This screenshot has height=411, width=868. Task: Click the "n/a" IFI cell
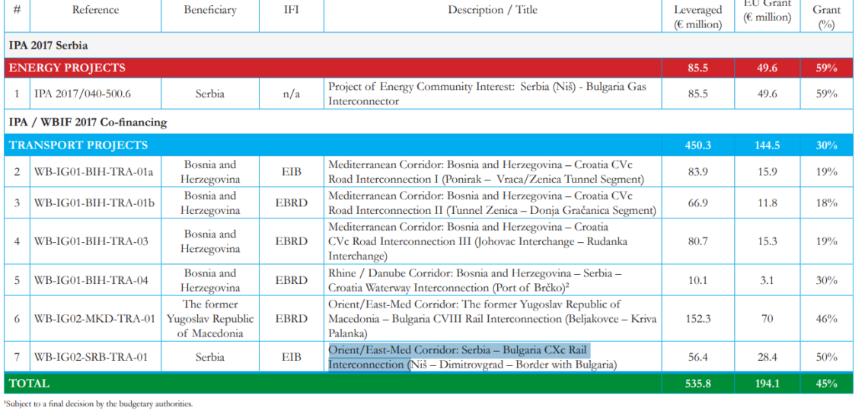click(291, 94)
